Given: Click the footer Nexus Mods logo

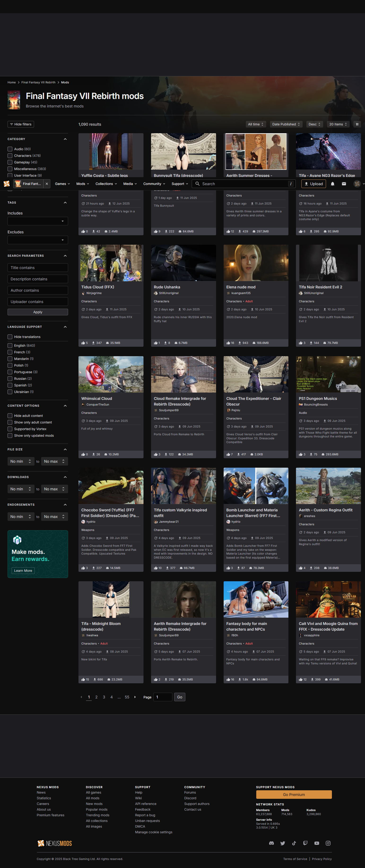Looking at the screenshot, I should [55, 843].
